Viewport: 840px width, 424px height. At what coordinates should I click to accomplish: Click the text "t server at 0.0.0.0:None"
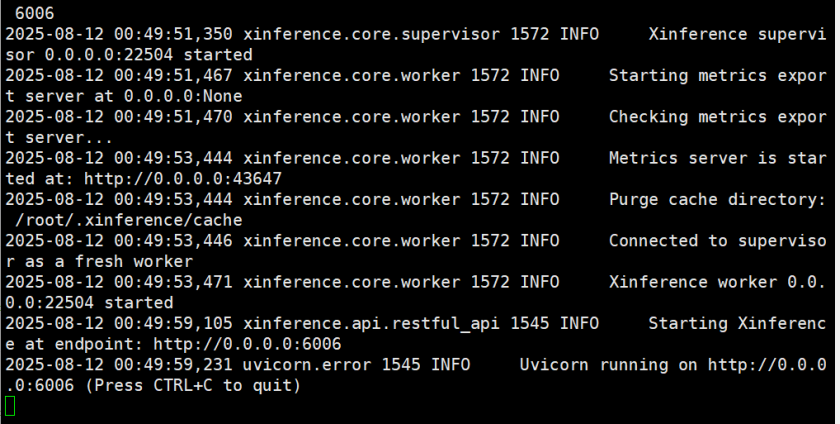coord(124,96)
